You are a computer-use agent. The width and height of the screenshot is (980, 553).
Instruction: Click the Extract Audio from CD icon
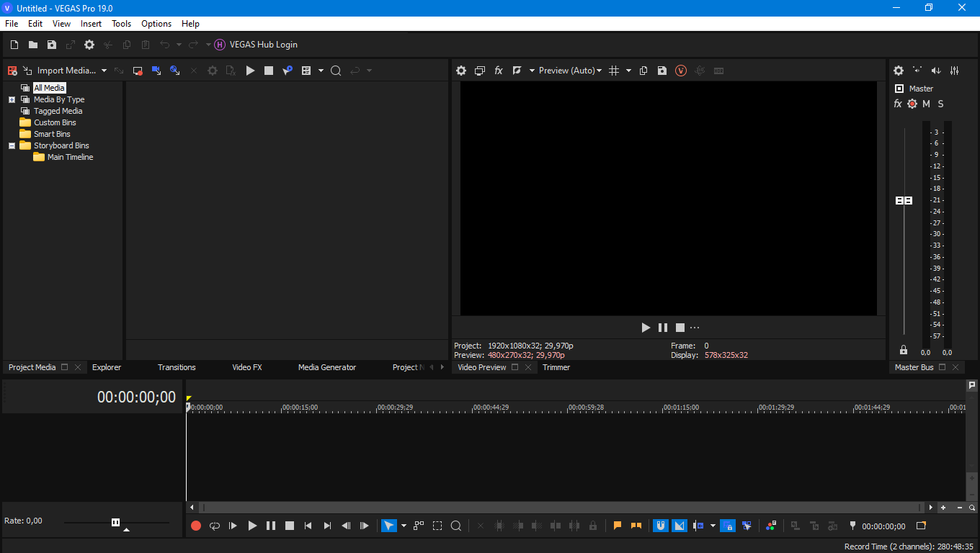156,71
